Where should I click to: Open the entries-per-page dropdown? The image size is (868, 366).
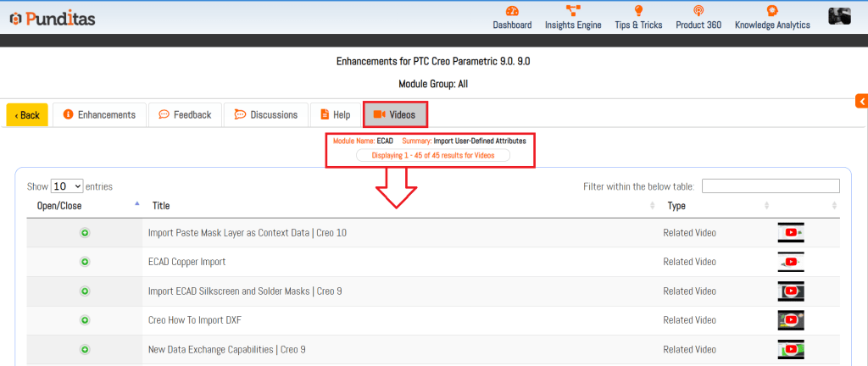(x=66, y=186)
